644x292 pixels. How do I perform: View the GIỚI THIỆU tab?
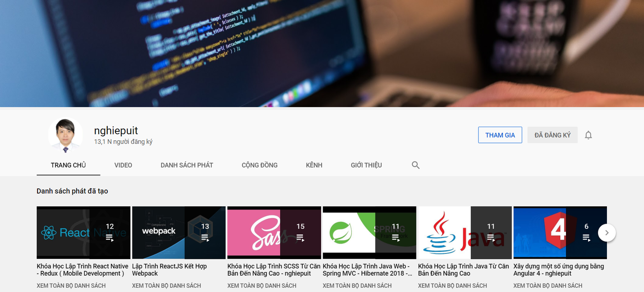pos(366,165)
